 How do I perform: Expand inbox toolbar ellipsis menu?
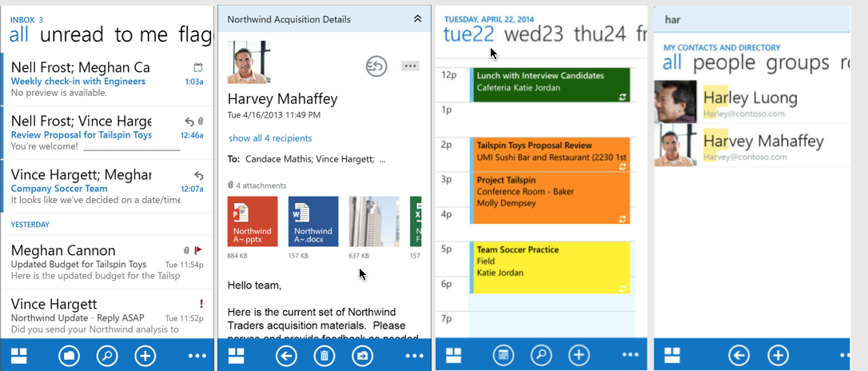point(197,356)
